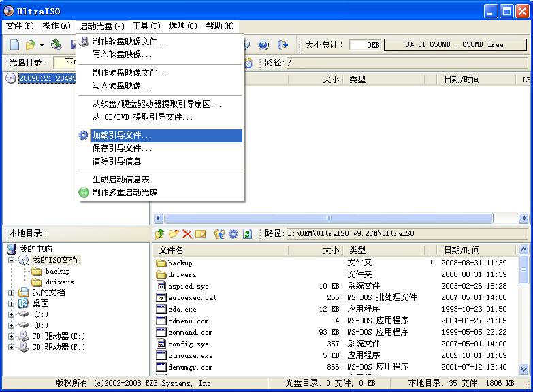The image size is (533, 392).
Task: Select 写入软盘映像... menu entry
Action: (160, 54)
